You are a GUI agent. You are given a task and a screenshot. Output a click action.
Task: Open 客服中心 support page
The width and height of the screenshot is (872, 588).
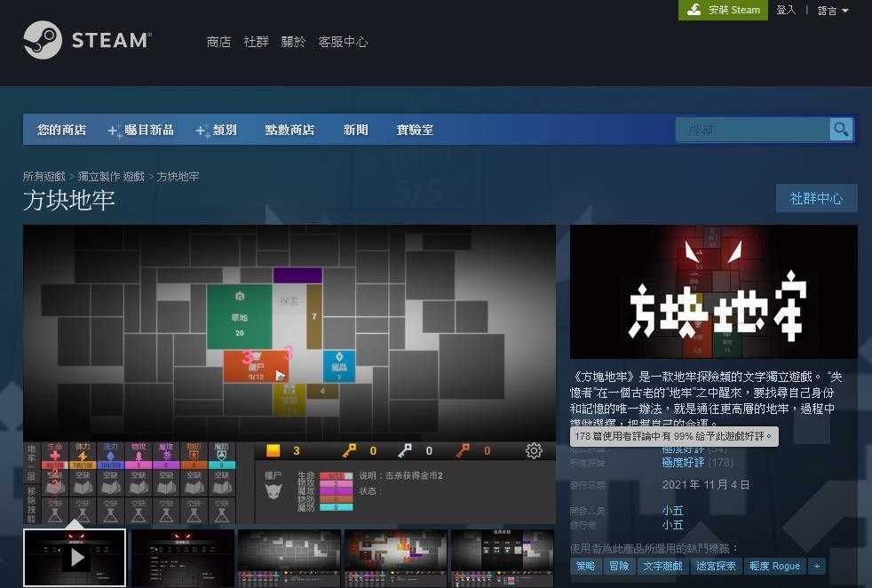point(343,42)
